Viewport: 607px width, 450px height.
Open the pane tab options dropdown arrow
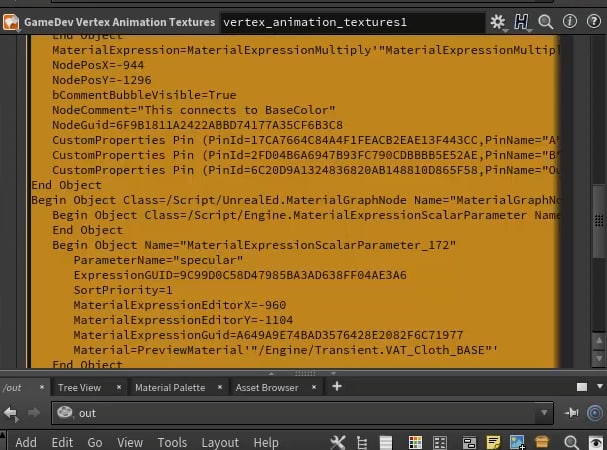pos(600,386)
